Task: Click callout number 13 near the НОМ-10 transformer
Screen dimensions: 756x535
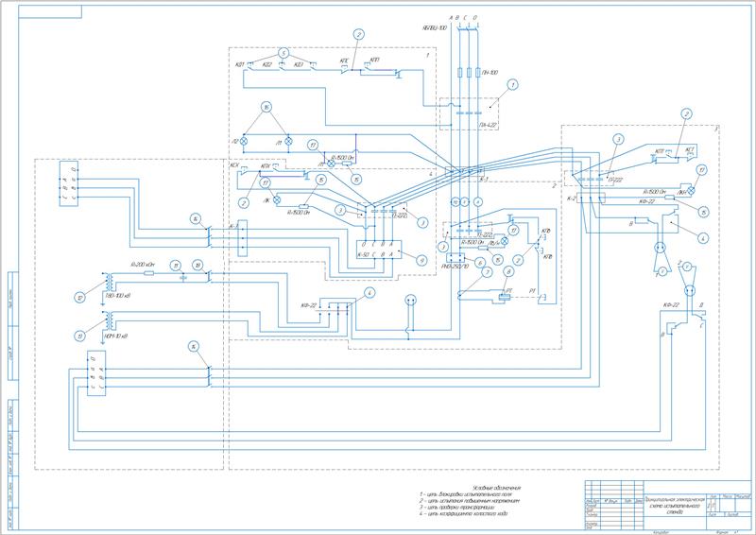Action: 79,336
